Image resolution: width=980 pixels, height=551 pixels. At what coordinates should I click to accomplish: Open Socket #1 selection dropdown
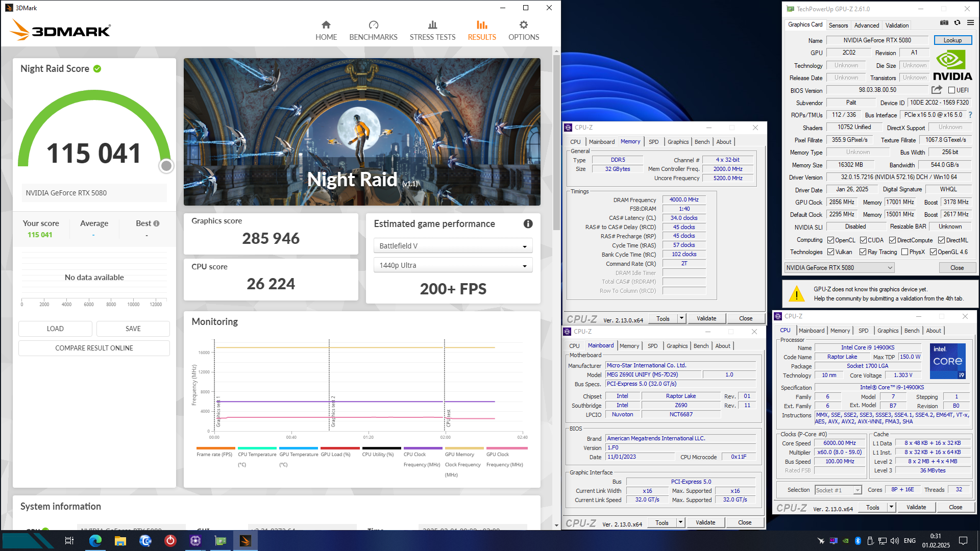tap(838, 490)
